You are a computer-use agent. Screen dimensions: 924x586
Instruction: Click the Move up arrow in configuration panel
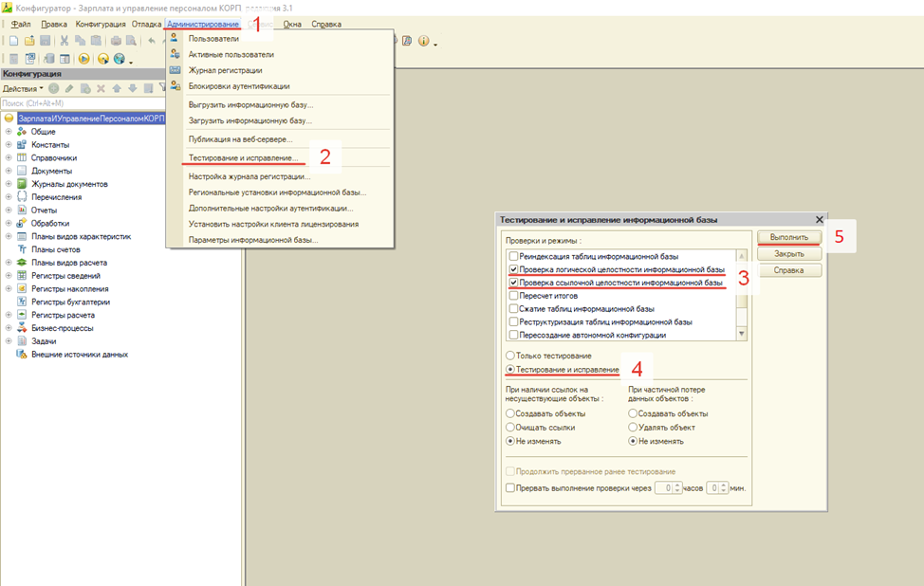pos(117,88)
